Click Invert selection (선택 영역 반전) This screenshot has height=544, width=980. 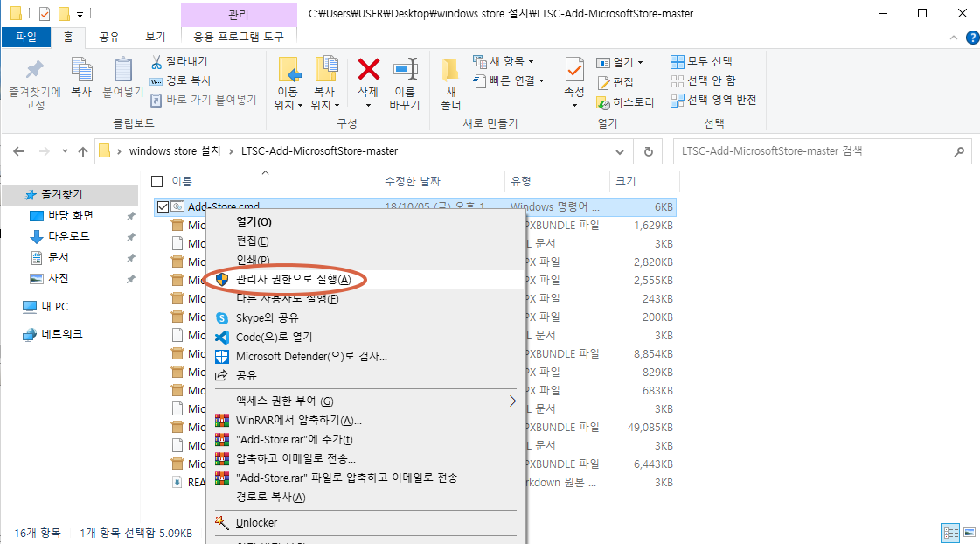713,100
